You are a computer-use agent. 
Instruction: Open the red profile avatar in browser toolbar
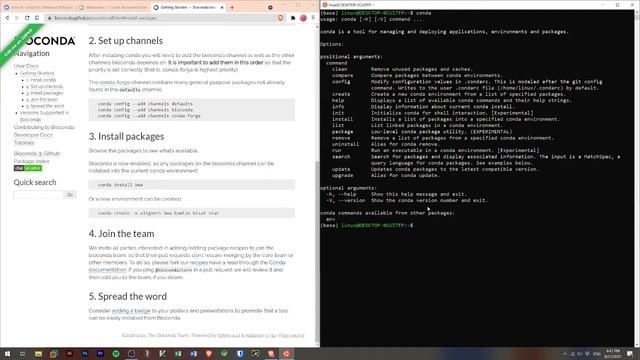click(x=303, y=18)
